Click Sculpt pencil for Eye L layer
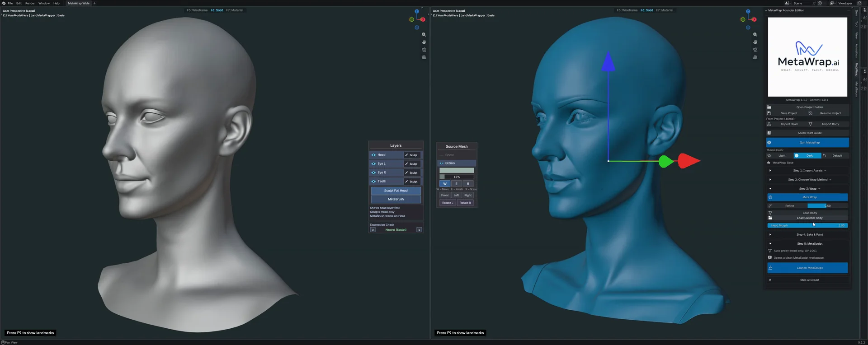This screenshot has width=868, height=345. click(x=412, y=164)
